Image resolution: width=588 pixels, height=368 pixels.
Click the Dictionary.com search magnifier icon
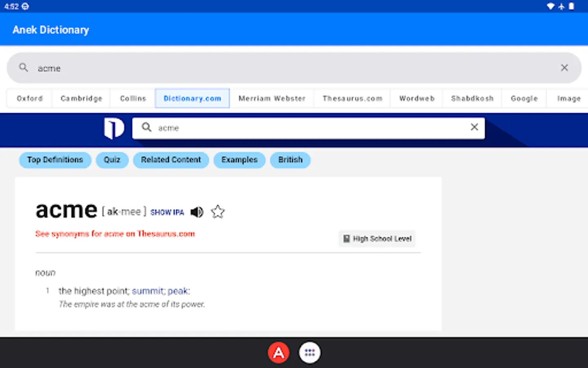tap(147, 128)
